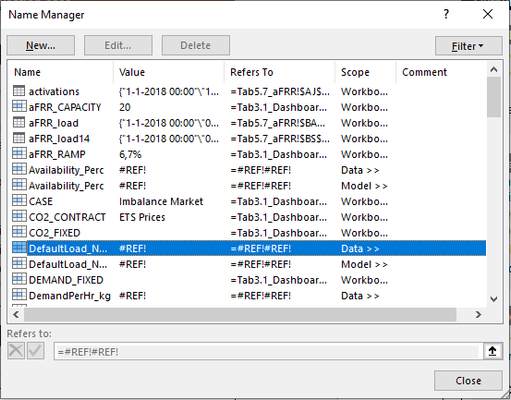Viewport: 511px width, 400px height.
Task: Click the New... button
Action: point(41,45)
